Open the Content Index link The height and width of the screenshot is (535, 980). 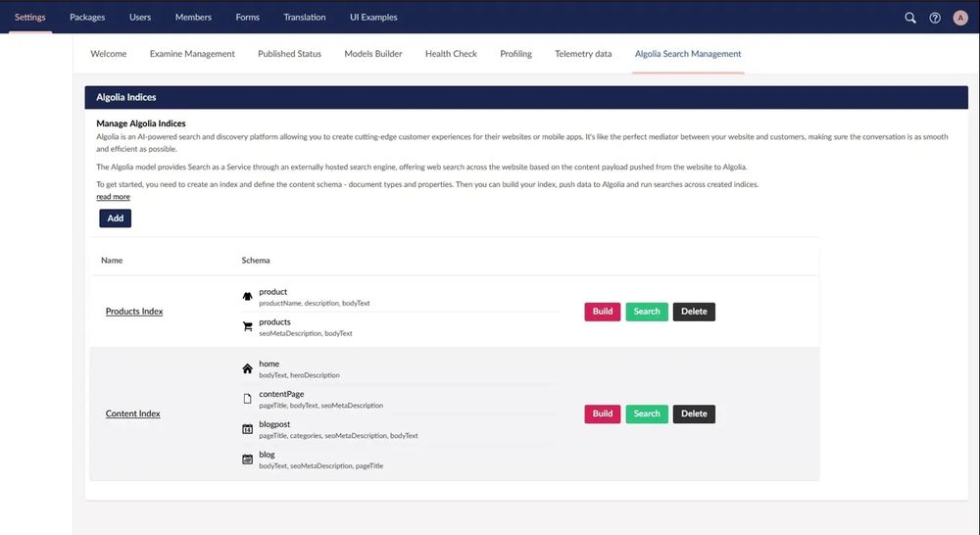pyautogui.click(x=132, y=413)
